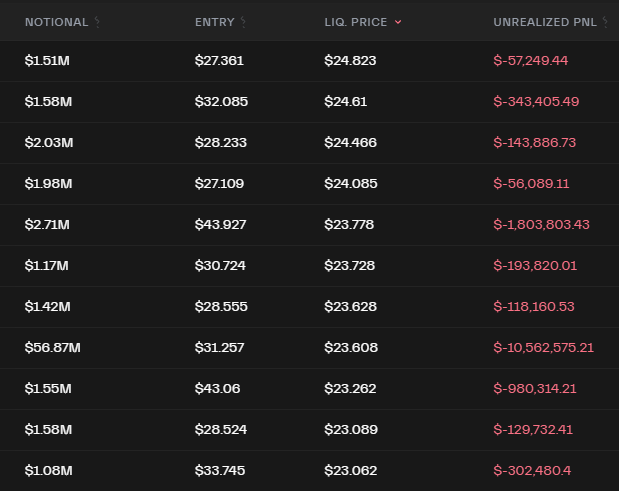Click the sort icon next to NOTIONAL
Viewport: 619px width, 491px height.
97,22
